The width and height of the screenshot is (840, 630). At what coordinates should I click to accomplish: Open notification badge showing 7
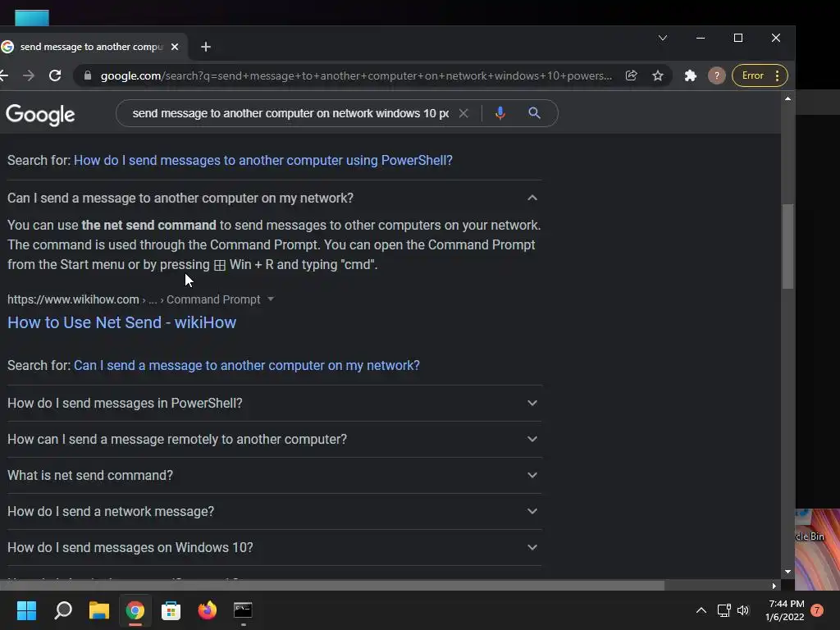tap(817, 610)
